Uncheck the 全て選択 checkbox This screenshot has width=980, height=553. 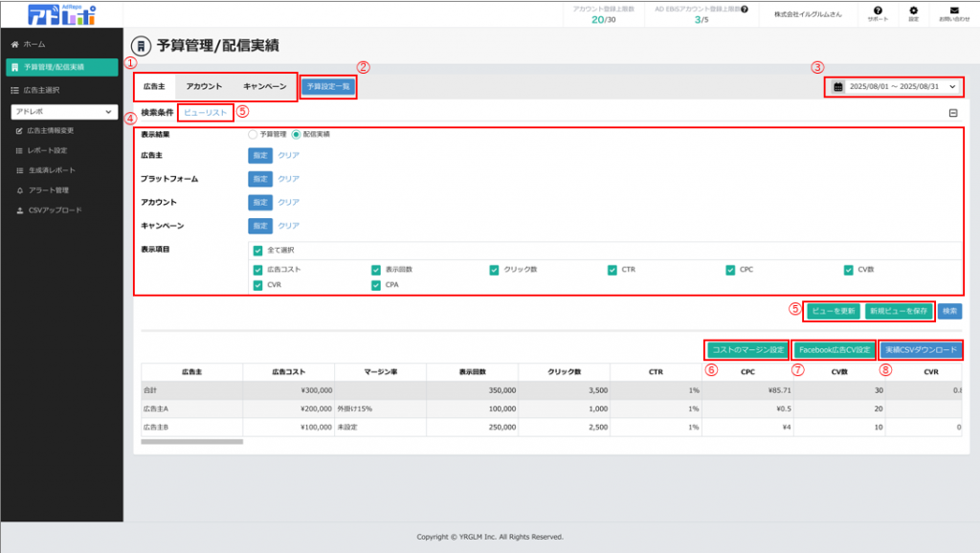258,251
